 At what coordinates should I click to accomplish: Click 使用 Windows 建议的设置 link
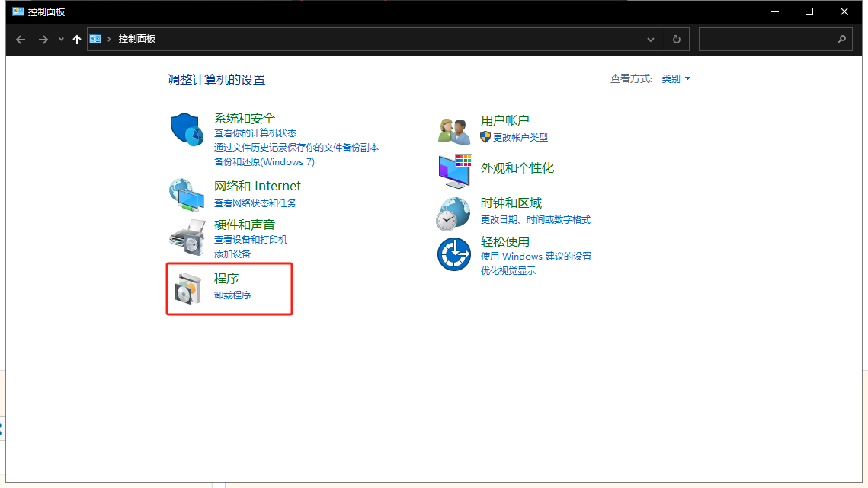[x=536, y=256]
